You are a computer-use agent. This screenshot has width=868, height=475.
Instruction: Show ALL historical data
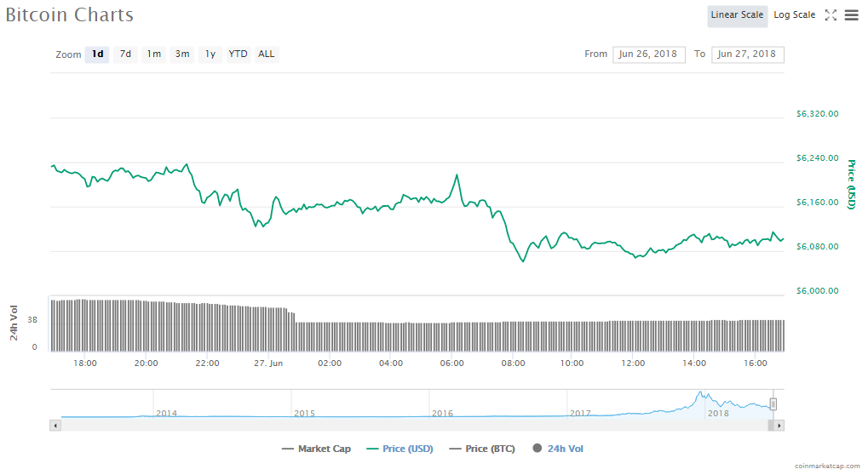(267, 54)
